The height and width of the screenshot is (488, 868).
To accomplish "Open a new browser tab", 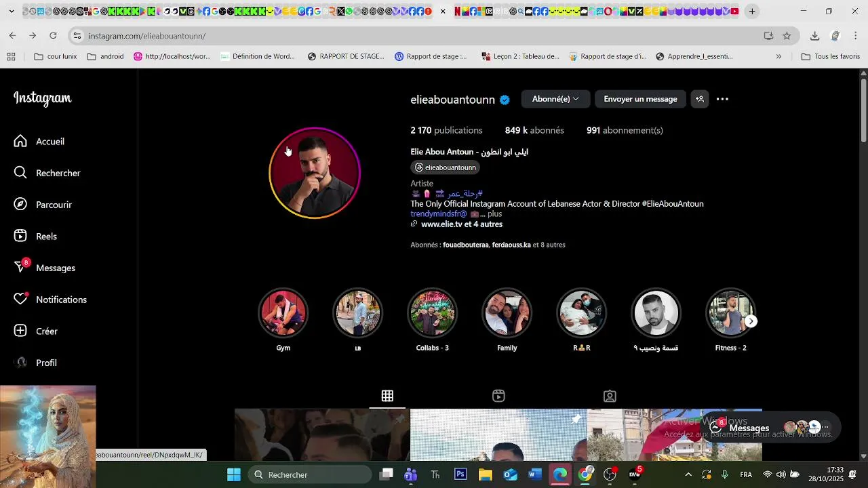I will (x=752, y=12).
